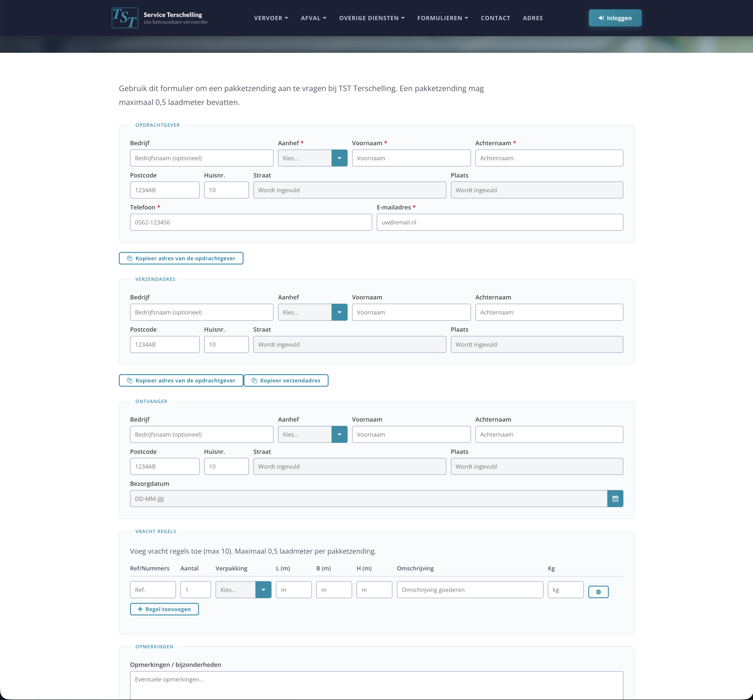The width and height of the screenshot is (753, 700).
Task: Click Kopieer verzendadres copy button
Action: point(286,380)
